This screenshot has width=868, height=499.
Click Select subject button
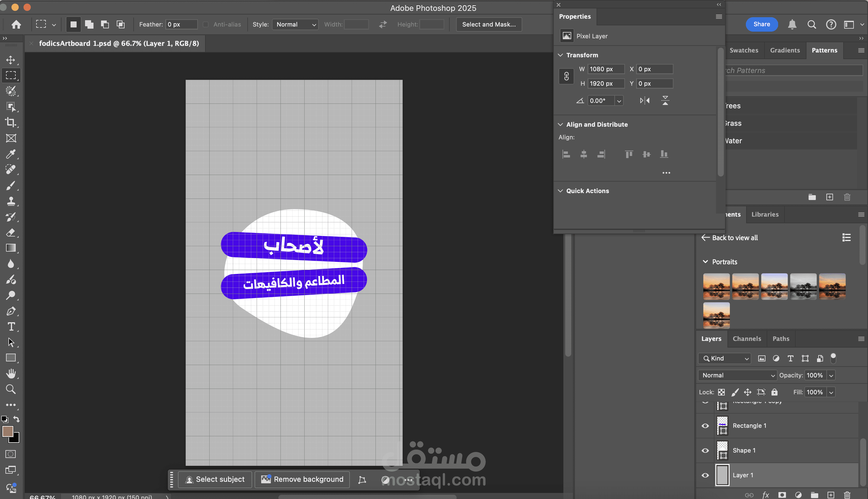pos(215,479)
